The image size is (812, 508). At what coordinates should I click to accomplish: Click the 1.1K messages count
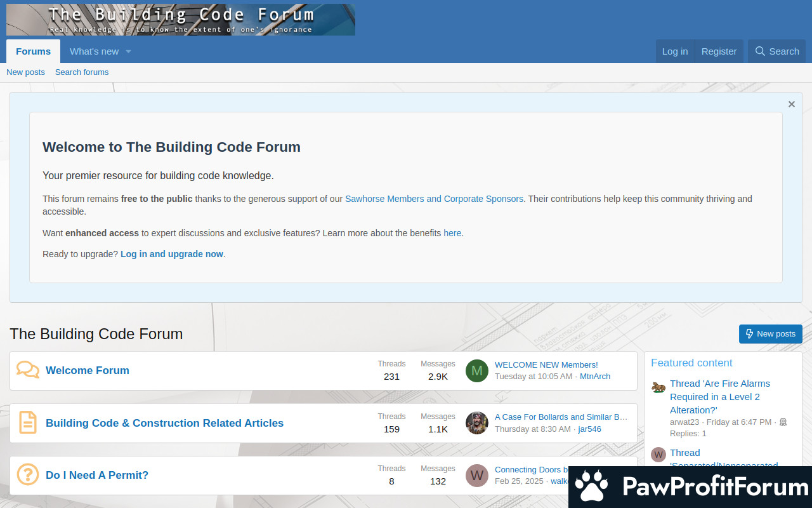coord(438,429)
